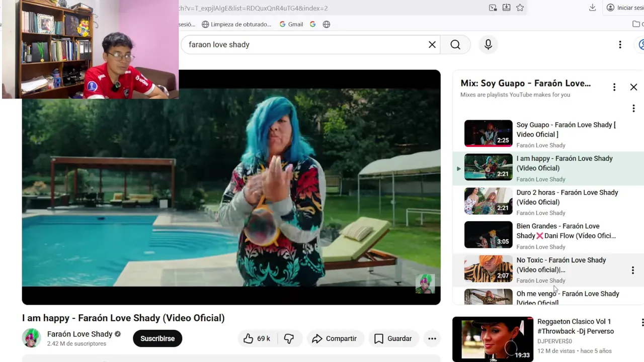Open Faraón Love Shady channel avatar
644x362 pixels.
click(x=31, y=338)
